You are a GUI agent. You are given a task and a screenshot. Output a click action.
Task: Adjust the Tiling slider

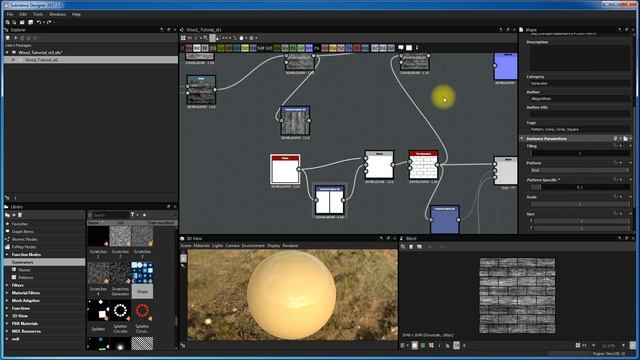coord(580,153)
